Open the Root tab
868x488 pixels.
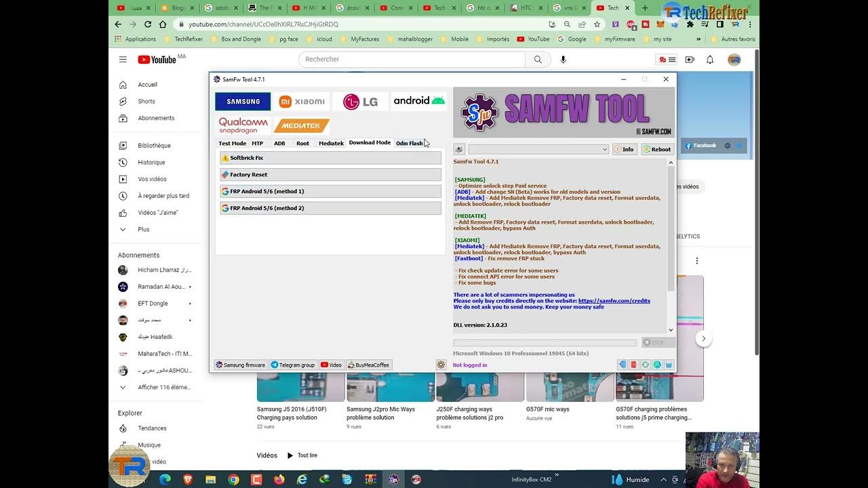tap(302, 143)
